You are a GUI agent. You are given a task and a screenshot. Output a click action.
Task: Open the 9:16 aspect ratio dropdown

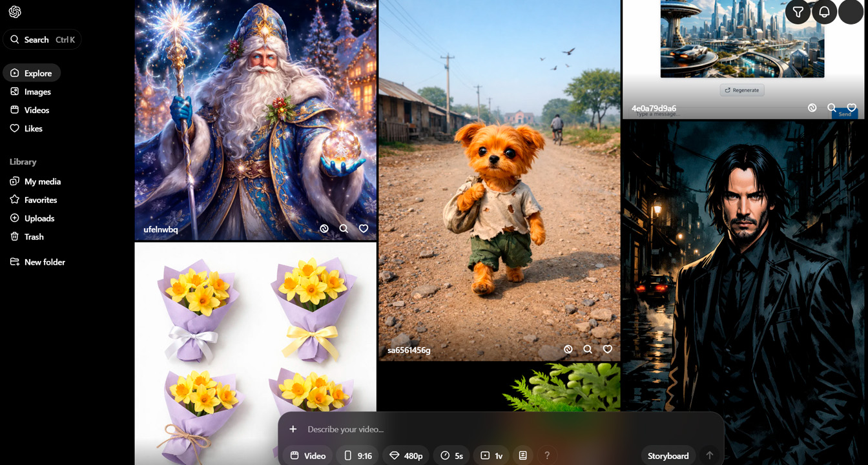tap(357, 456)
